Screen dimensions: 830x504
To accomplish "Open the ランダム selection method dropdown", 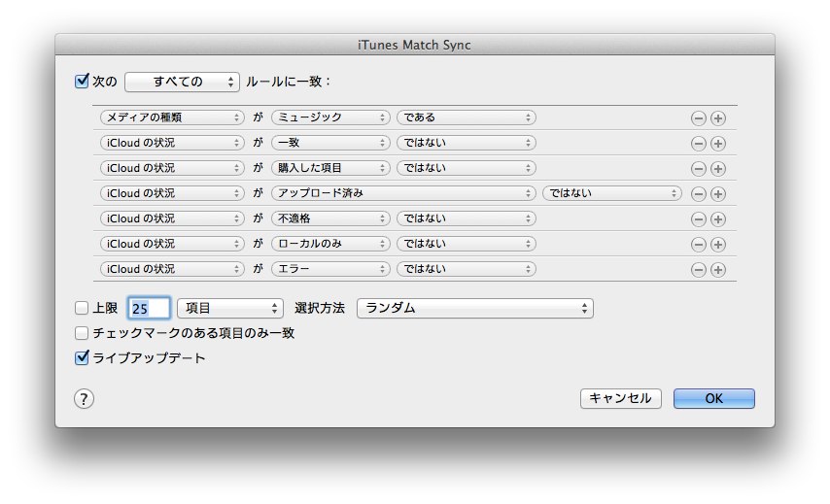I will click(475, 308).
